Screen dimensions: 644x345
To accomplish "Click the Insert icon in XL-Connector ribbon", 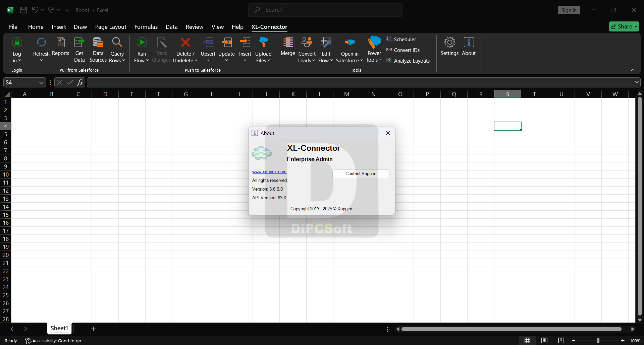I will 245,43.
